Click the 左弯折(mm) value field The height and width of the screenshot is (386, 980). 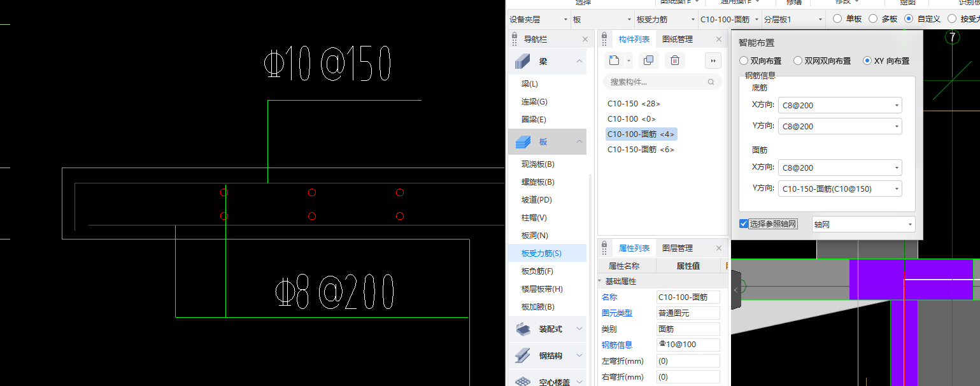click(x=688, y=361)
